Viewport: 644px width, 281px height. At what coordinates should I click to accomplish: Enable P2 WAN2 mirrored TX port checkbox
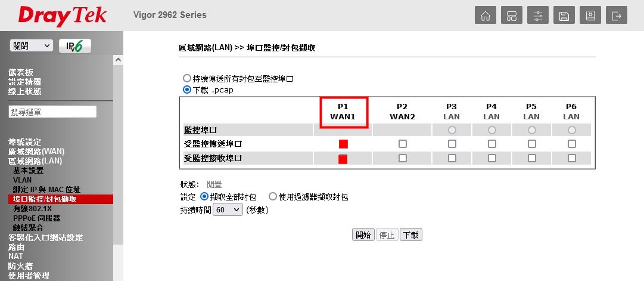(403, 144)
